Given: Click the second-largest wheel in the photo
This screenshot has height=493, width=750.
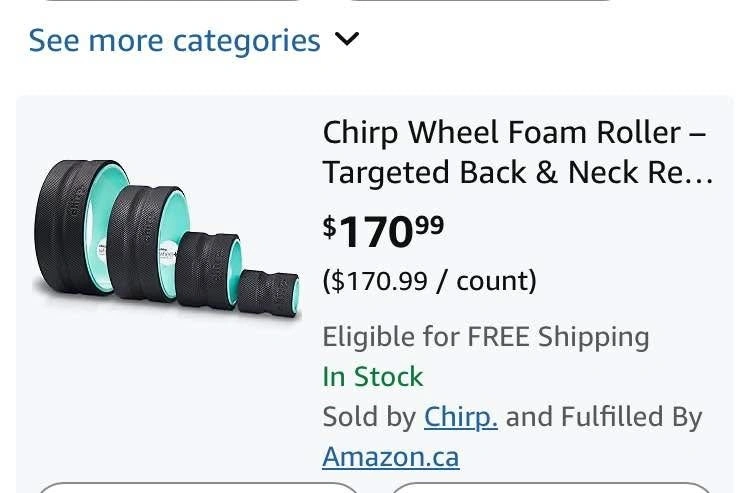Looking at the screenshot, I should 146,242.
